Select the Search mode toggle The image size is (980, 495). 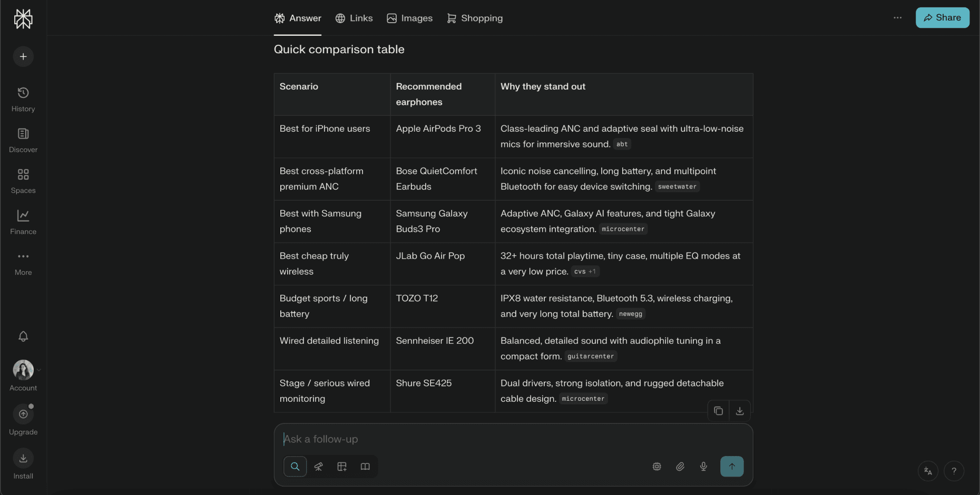point(295,467)
